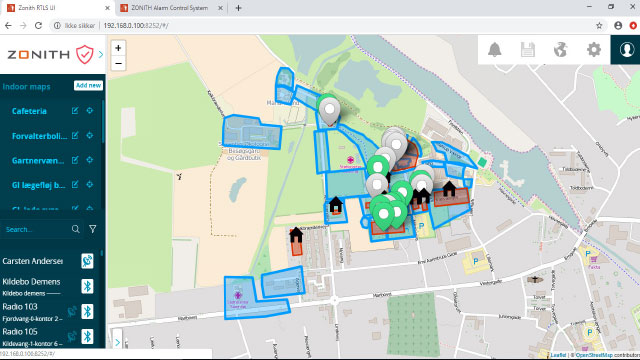Click the Add new button

[x=88, y=85]
